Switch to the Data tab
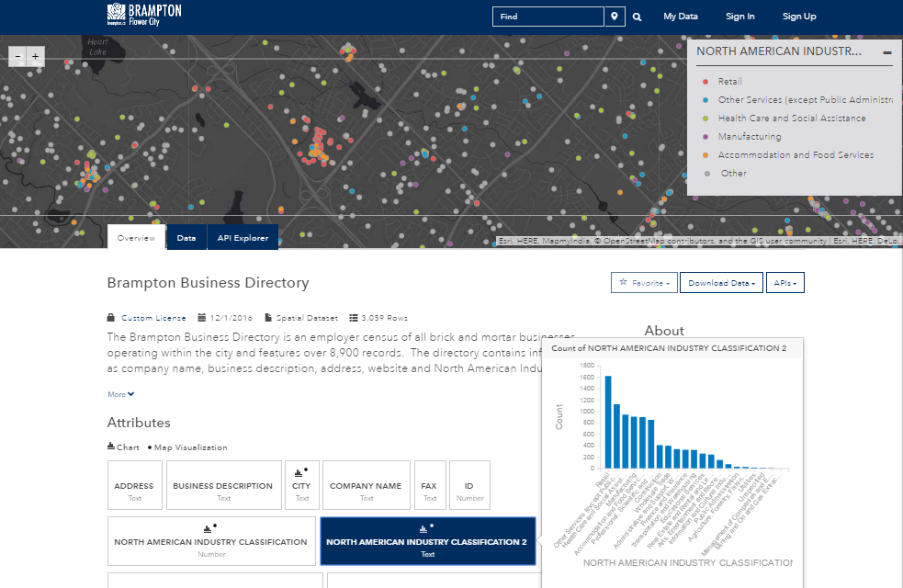The width and height of the screenshot is (903, 588). click(x=186, y=237)
